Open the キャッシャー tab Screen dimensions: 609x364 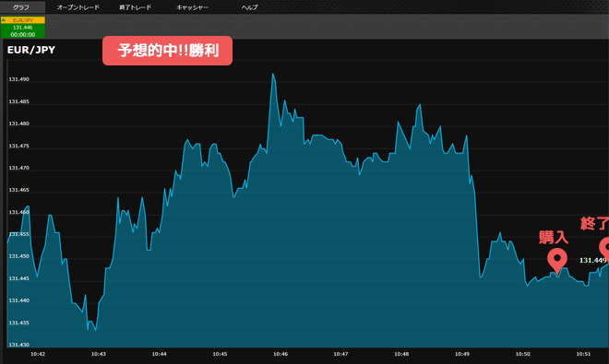pos(192,7)
